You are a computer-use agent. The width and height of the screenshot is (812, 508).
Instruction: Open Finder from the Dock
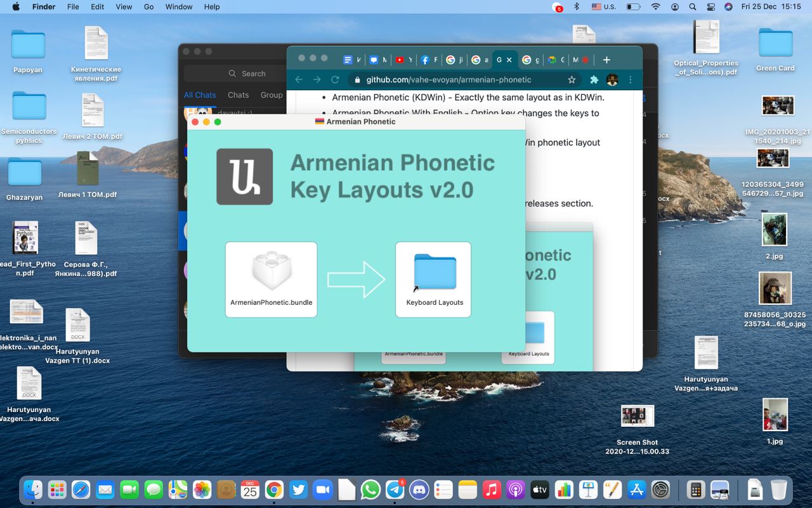coord(33,490)
